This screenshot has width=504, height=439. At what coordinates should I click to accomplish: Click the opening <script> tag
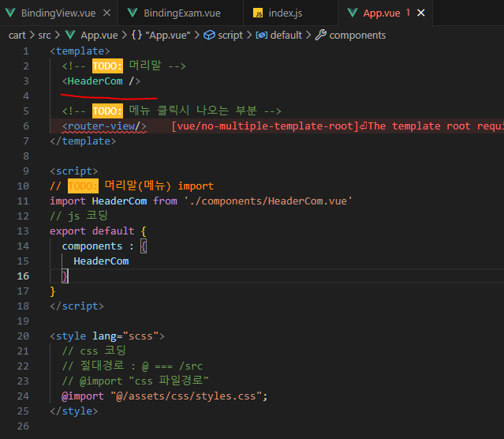point(73,171)
